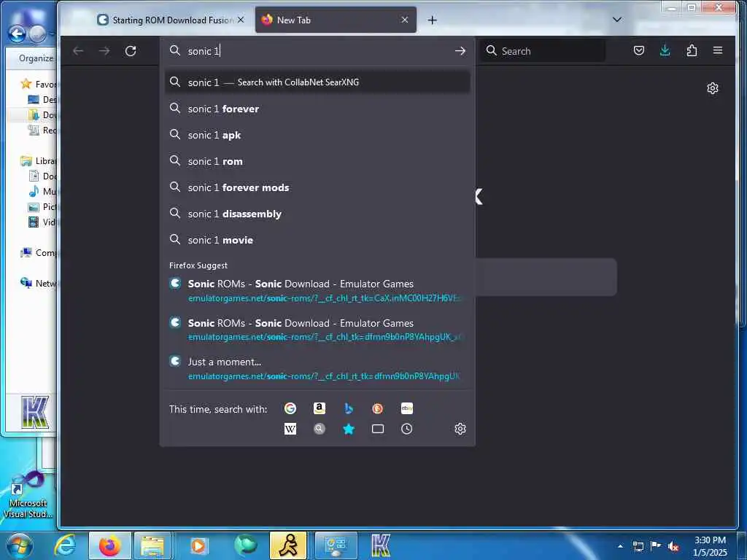Select the 'sonic 1 disassembly' suggestion
The image size is (747, 560).
(317, 214)
